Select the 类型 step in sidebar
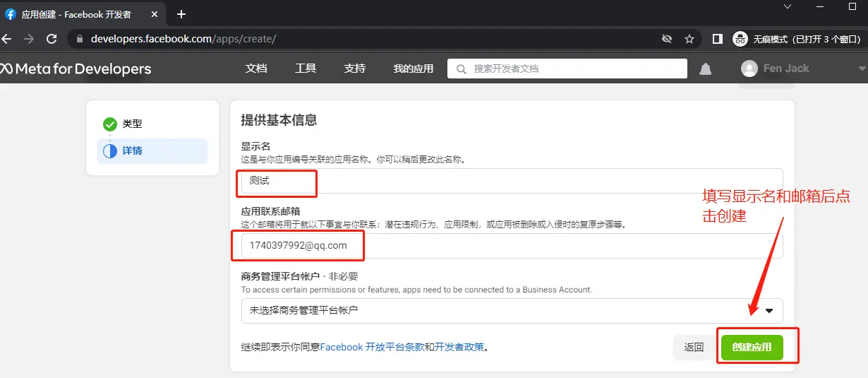The width and height of the screenshot is (868, 378). coord(152,124)
